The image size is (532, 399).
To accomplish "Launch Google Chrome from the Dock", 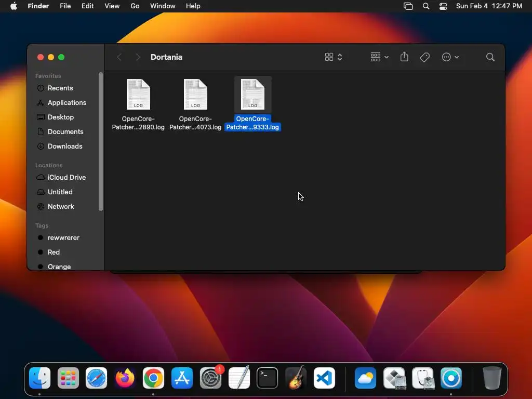I will click(153, 378).
